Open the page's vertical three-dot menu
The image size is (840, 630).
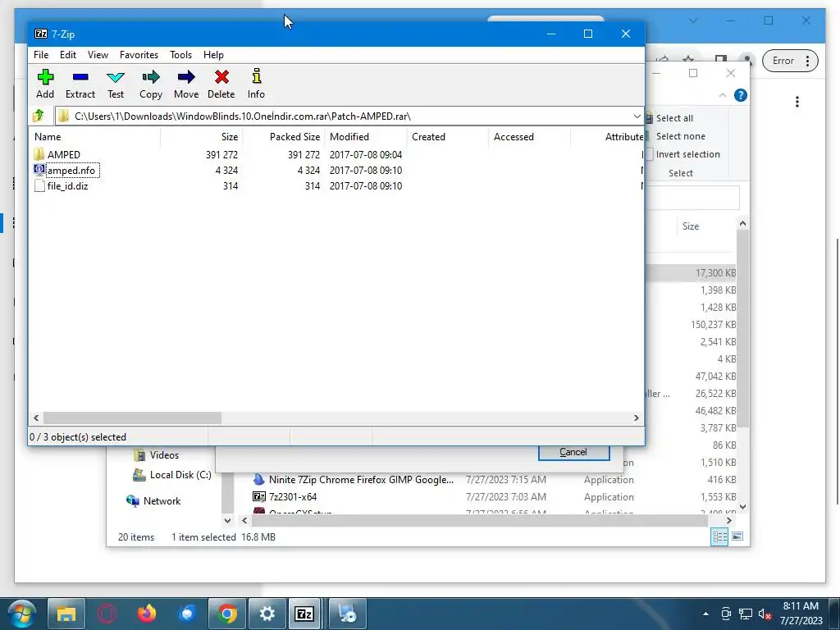(x=797, y=102)
